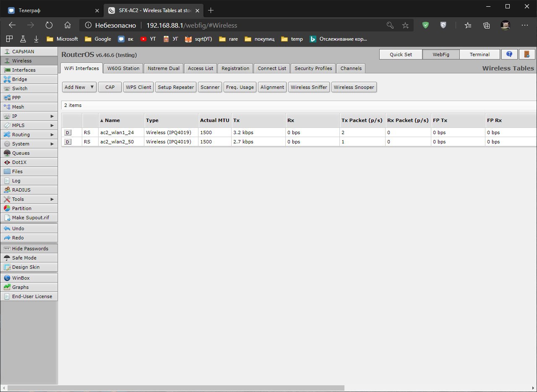
Task: Open the Switch sidebar item
Action: pyautogui.click(x=29, y=88)
